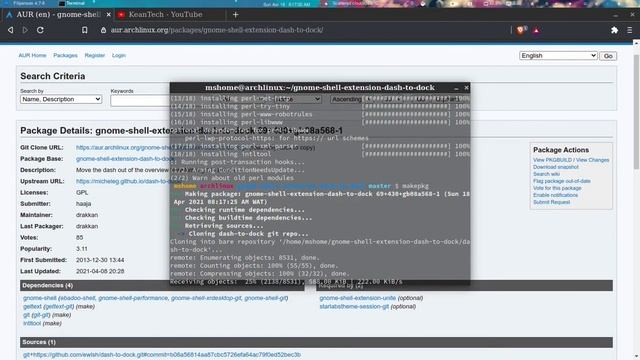Image resolution: width=640 pixels, height=360 pixels.
Task: Click the Go button beside language
Action: [608, 56]
